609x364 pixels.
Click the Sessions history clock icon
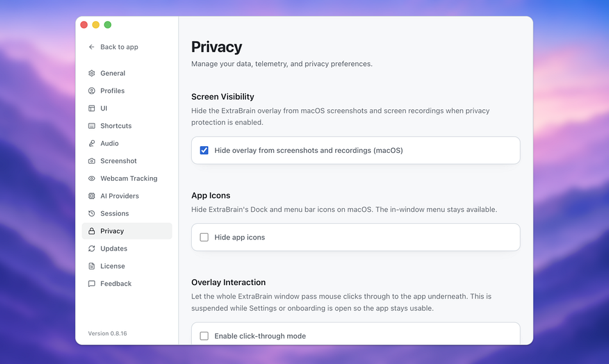click(x=92, y=214)
